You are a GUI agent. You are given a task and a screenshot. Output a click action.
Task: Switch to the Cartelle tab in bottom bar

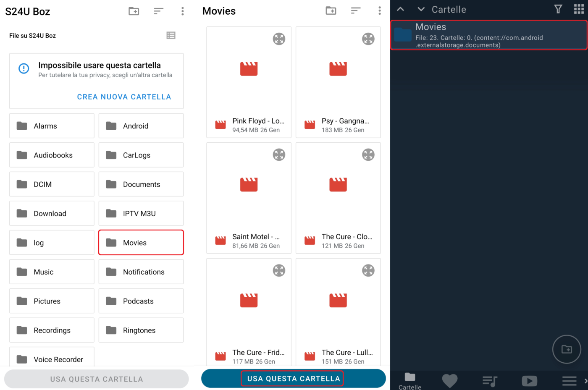point(410,381)
